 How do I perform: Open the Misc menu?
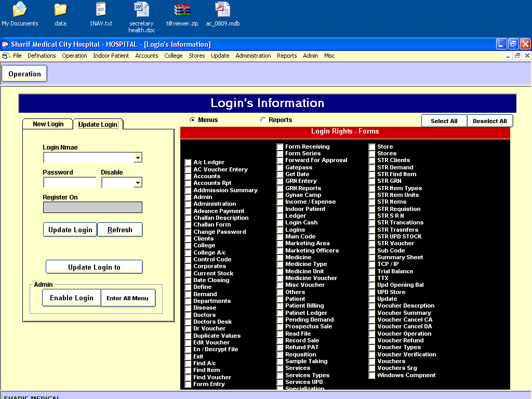pos(329,56)
